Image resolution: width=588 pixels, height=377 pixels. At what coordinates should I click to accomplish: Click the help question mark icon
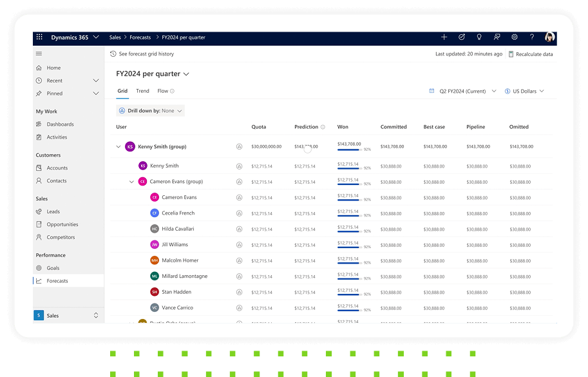click(532, 37)
